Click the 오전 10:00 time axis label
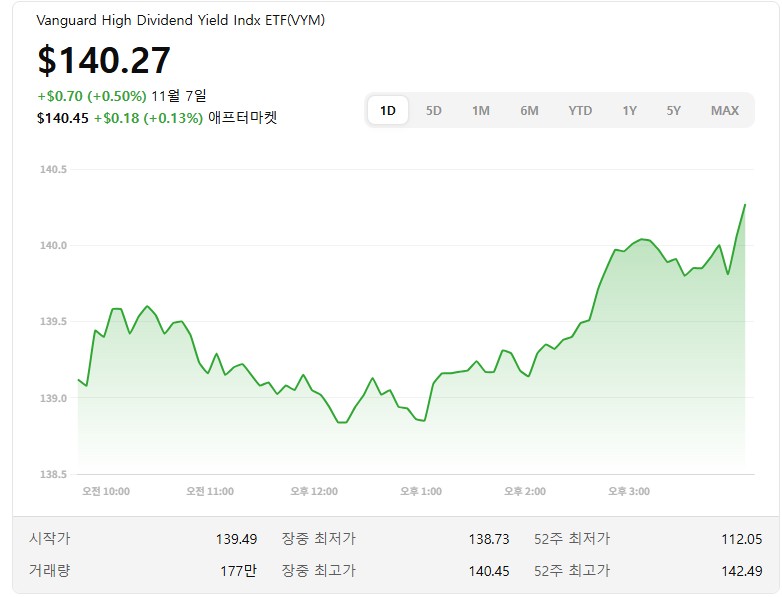The height and width of the screenshot is (597, 782). coord(106,491)
